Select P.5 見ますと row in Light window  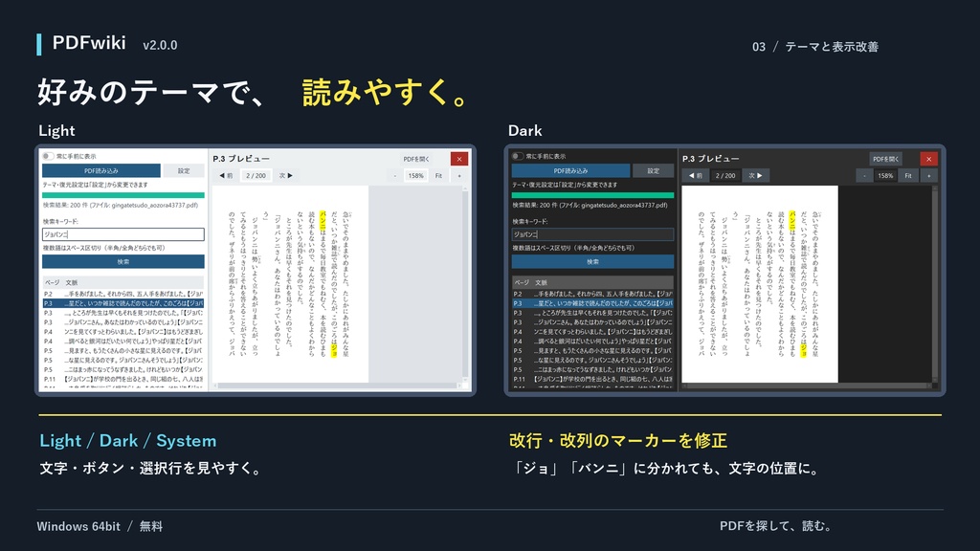click(x=123, y=350)
